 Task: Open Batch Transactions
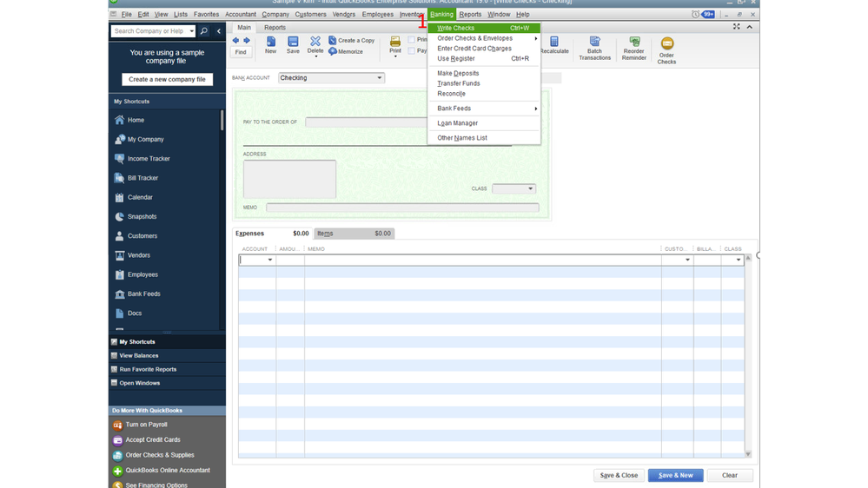pos(594,48)
